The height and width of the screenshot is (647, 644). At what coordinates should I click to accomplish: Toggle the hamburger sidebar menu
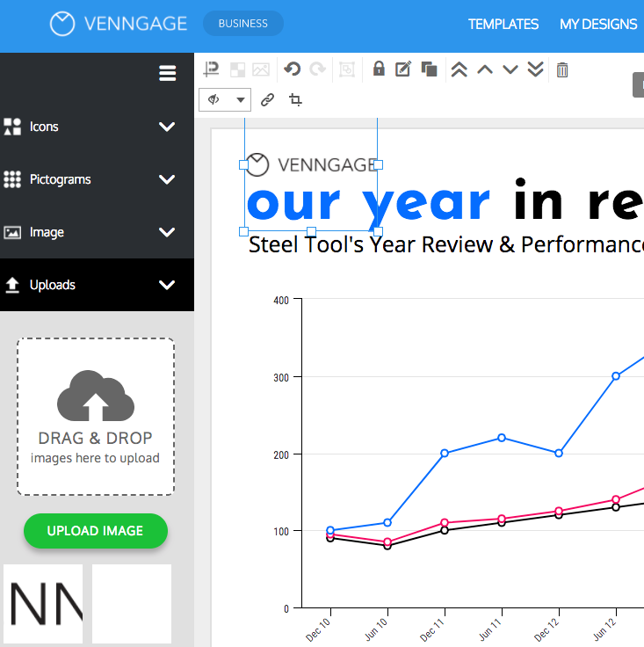point(168,74)
